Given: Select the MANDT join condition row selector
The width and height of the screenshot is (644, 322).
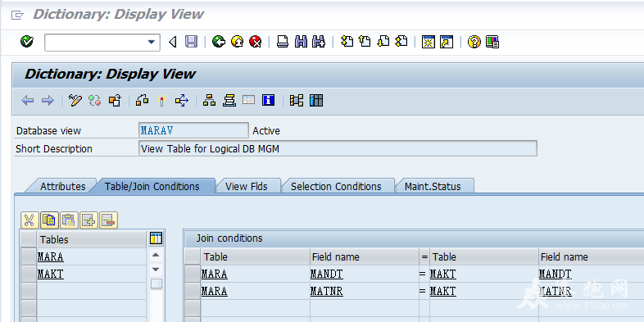Looking at the screenshot, I should click(193, 274).
